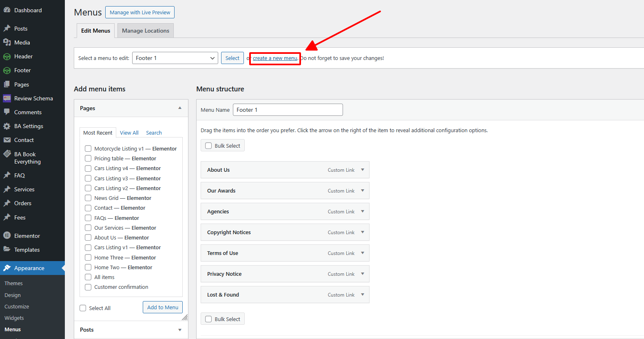Switch to the View All pages tab
Image resolution: width=644 pixels, height=339 pixels.
click(x=129, y=133)
